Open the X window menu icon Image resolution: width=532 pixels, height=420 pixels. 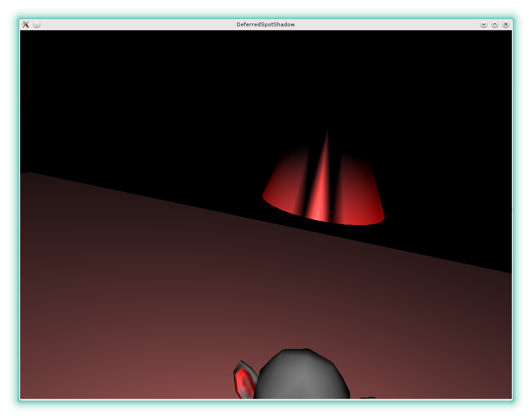pyautogui.click(x=26, y=24)
